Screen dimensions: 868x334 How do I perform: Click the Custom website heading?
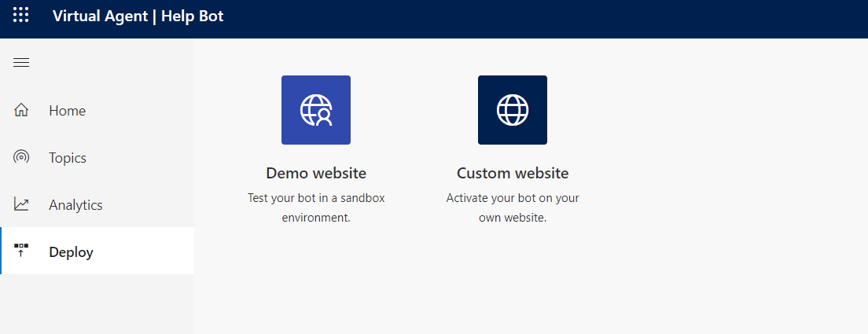513,173
